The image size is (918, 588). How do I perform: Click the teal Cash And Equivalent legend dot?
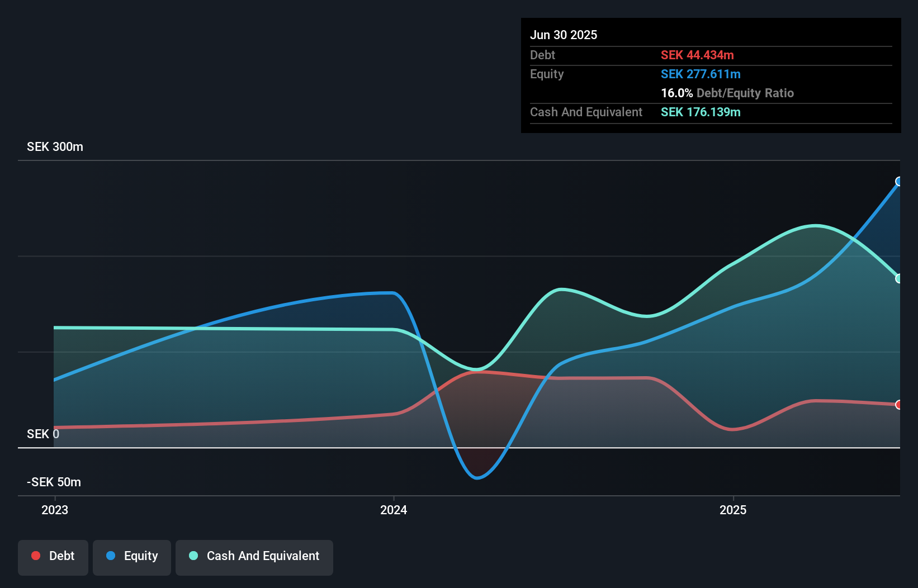193,556
